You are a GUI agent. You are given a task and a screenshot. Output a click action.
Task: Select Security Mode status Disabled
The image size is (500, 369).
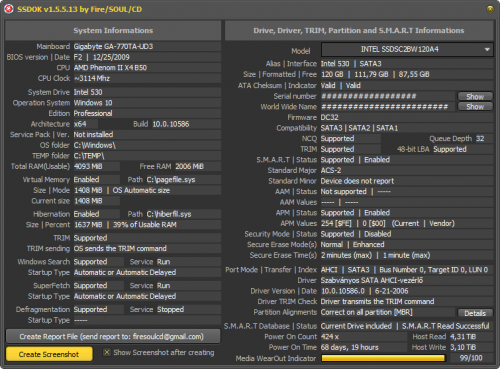point(378,234)
